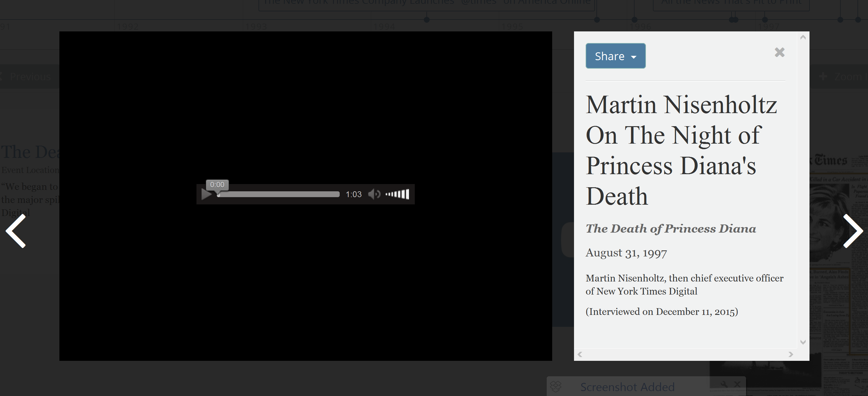Click the title 'Martin Nisenholtz On The Night'
Viewport: 868px width, 396px height.
(682, 150)
